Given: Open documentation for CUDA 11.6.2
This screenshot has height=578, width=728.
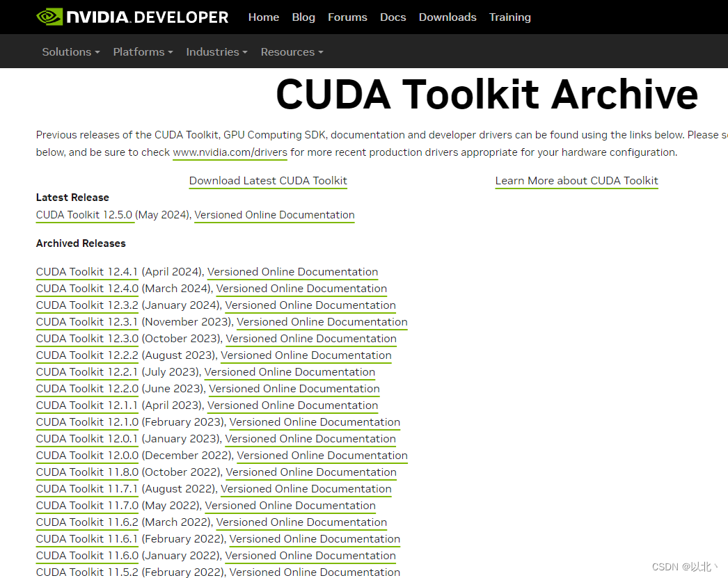Looking at the screenshot, I should coord(301,522).
